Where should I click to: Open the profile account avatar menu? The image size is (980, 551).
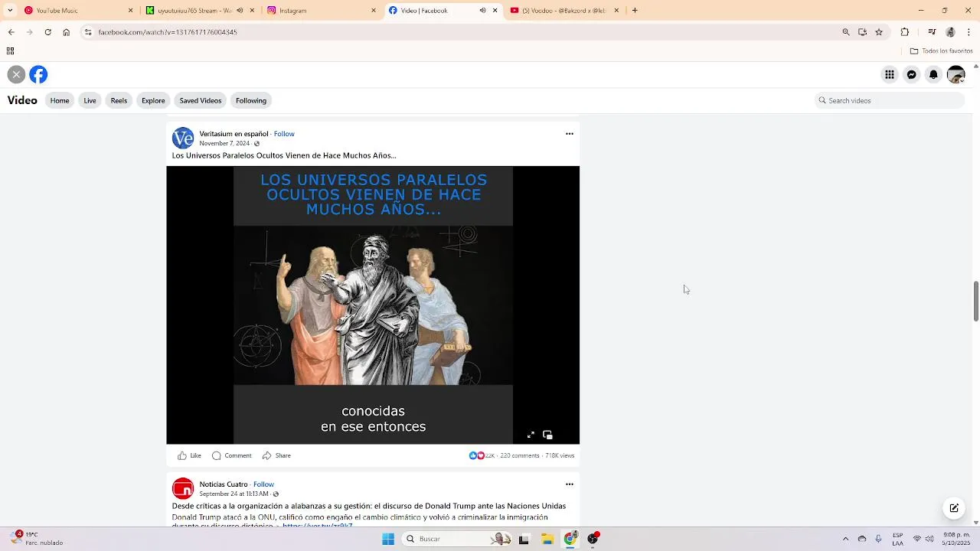point(955,74)
